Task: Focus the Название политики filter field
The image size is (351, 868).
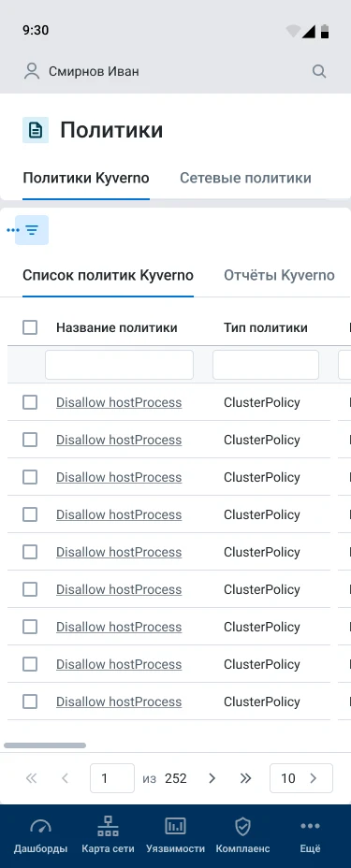Action: tap(119, 365)
